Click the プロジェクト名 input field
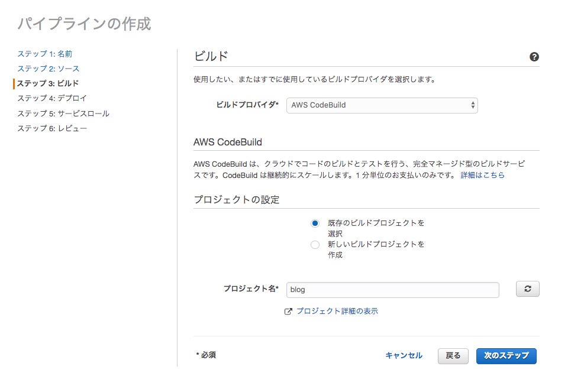 pos(393,290)
